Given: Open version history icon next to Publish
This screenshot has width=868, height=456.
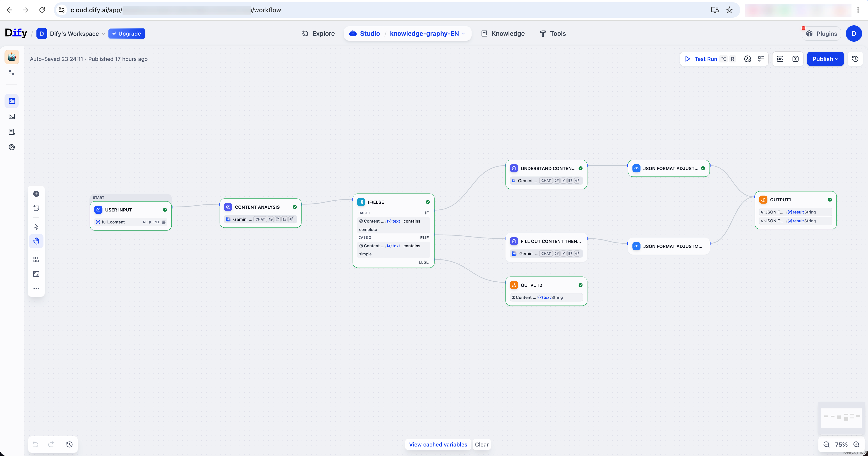Looking at the screenshot, I should (855, 59).
